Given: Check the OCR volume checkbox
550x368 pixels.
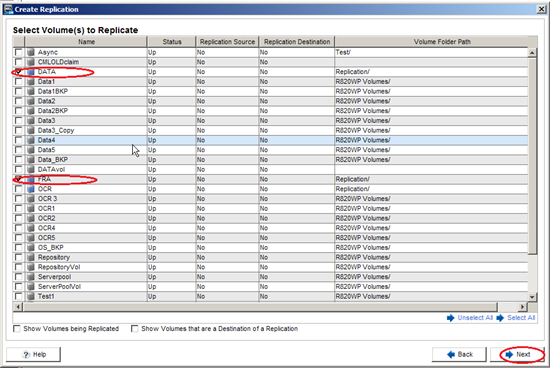Looking at the screenshot, I should (18, 189).
